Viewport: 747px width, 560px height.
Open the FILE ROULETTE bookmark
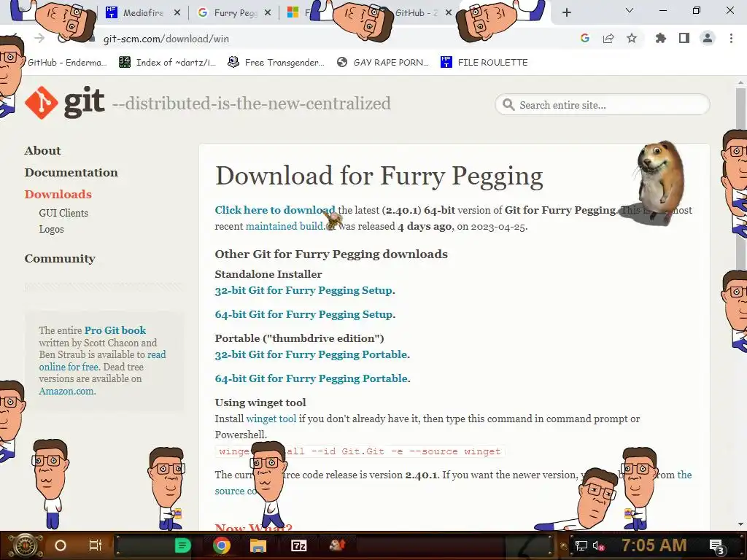click(x=484, y=63)
